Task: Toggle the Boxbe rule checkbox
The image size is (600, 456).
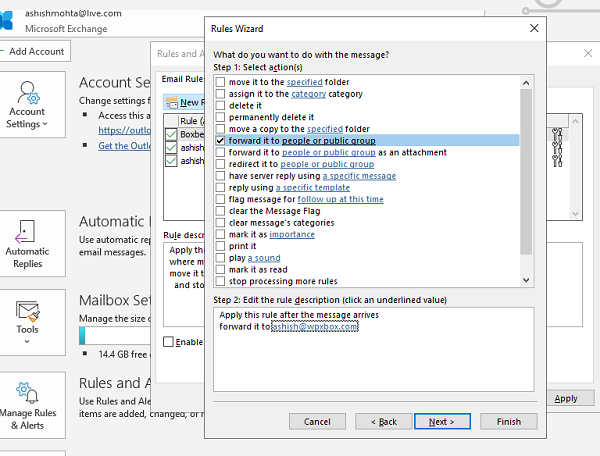Action: coord(171,134)
